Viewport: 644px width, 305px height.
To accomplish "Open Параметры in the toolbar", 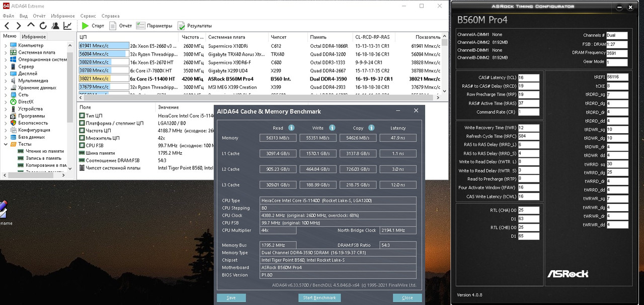I will (154, 26).
